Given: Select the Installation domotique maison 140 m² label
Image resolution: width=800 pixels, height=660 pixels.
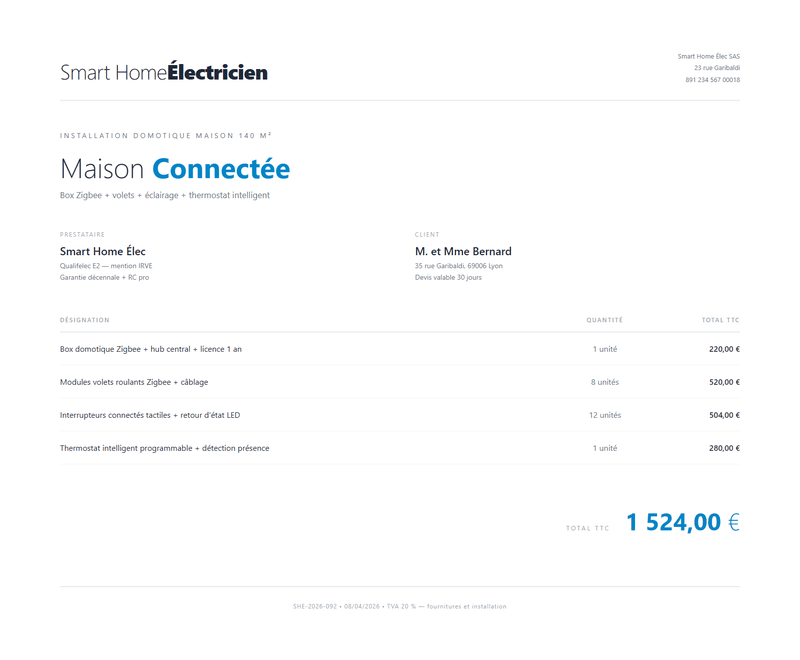Looking at the screenshot, I should tap(166, 135).
